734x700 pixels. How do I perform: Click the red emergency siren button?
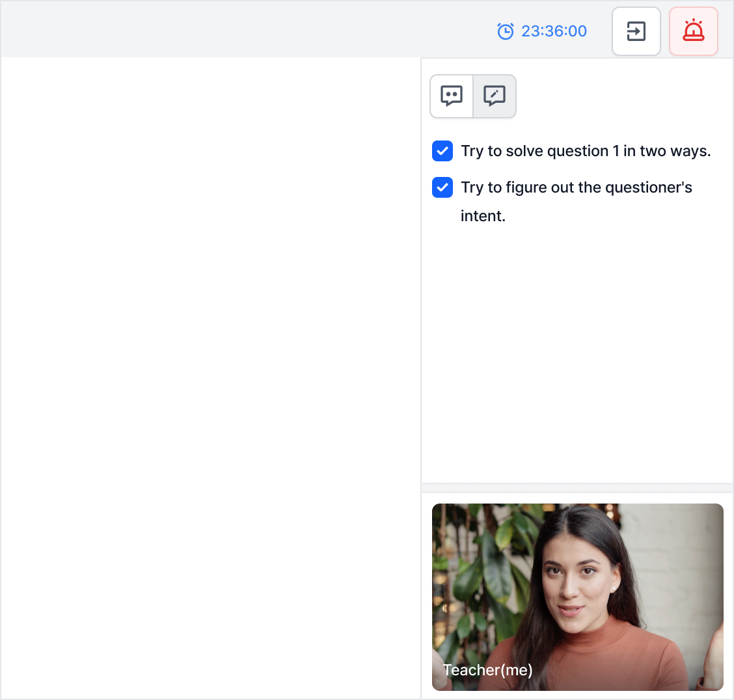[x=693, y=31]
